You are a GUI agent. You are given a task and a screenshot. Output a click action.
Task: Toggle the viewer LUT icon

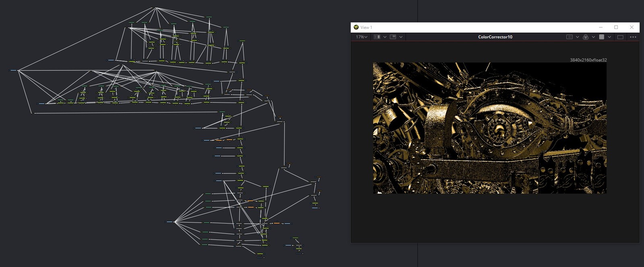coord(570,37)
